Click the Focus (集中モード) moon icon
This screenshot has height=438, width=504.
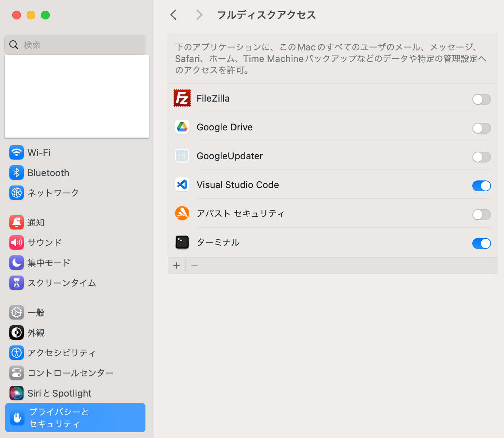[x=17, y=263]
